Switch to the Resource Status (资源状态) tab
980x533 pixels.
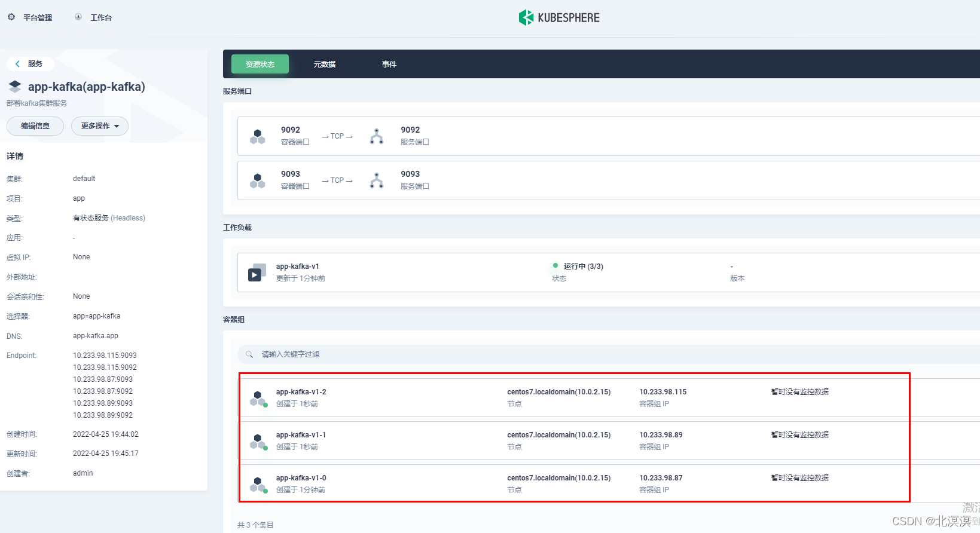(260, 64)
